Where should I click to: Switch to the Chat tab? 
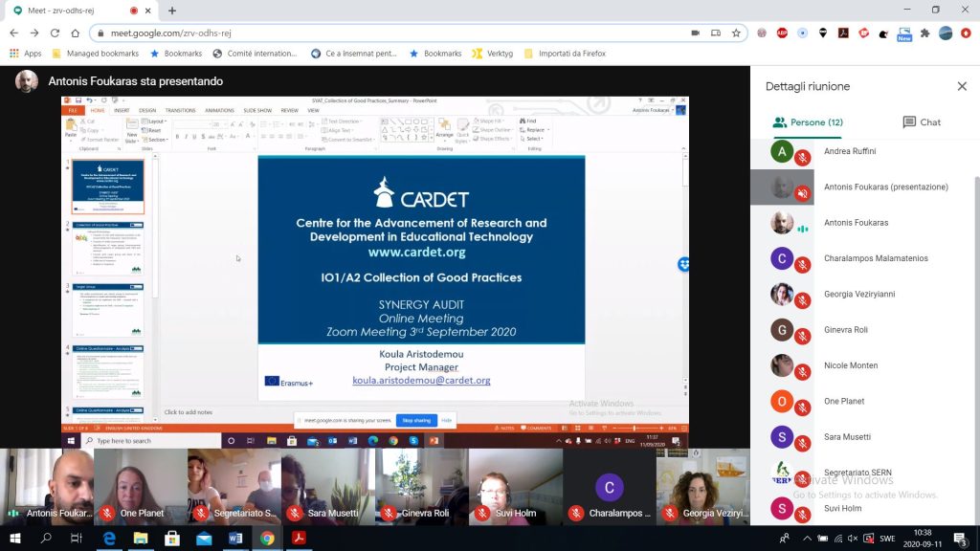tap(922, 122)
